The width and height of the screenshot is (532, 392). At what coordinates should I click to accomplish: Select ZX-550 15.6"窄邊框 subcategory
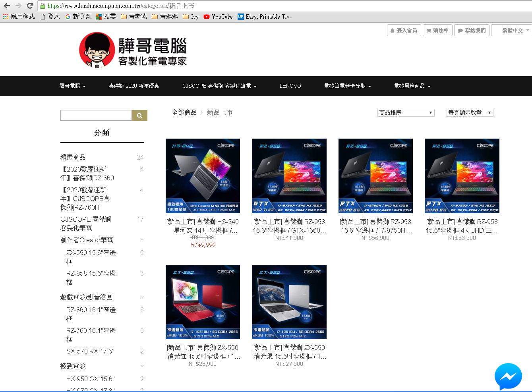pyautogui.click(x=91, y=257)
